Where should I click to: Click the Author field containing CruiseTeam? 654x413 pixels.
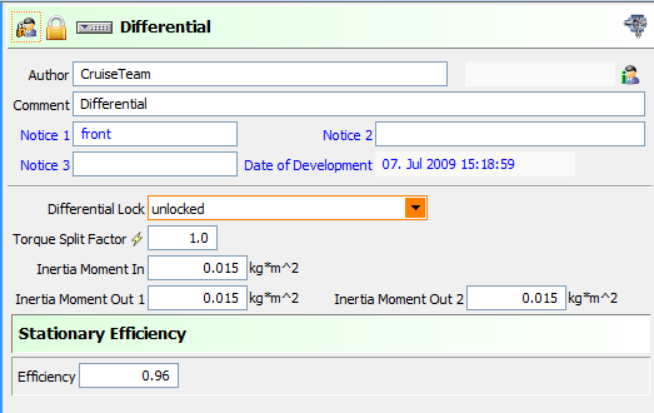(x=260, y=74)
